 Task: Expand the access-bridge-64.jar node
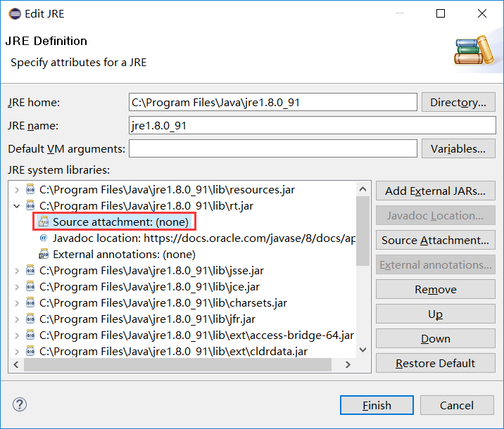pos(17,335)
